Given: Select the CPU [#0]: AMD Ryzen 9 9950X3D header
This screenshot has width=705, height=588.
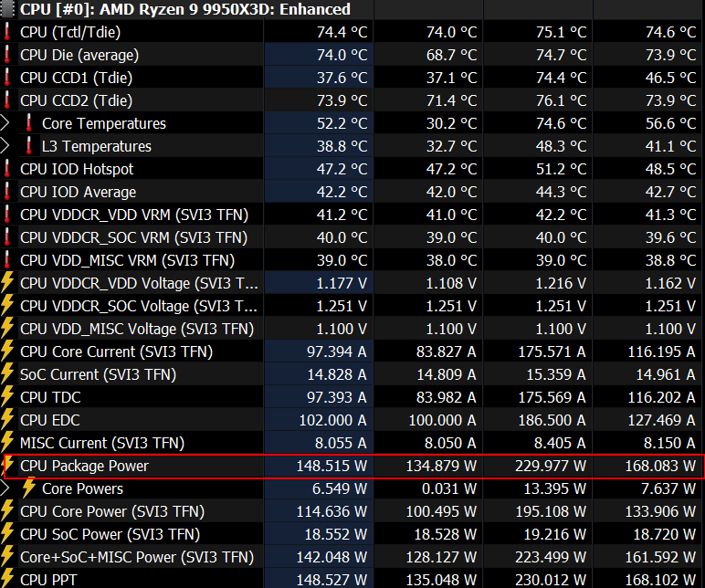Looking at the screenshot, I should click(x=185, y=9).
